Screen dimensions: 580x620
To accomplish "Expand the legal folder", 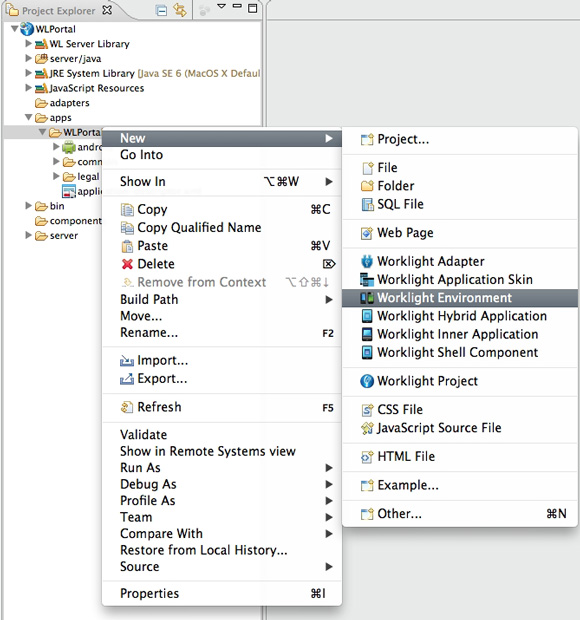I will coord(56,176).
